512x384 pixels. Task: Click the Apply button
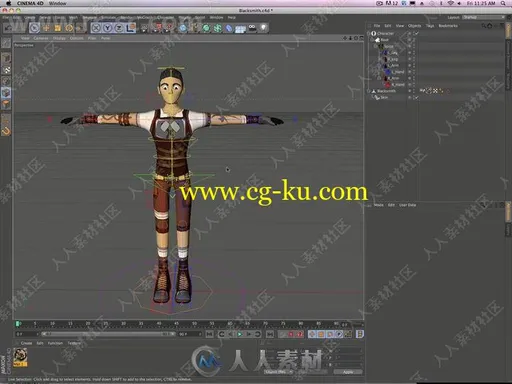pyautogui.click(x=348, y=372)
